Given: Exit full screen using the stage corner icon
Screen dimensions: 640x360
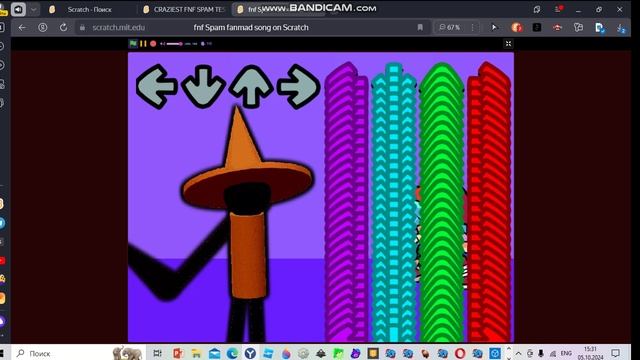Looking at the screenshot, I should 508,44.
